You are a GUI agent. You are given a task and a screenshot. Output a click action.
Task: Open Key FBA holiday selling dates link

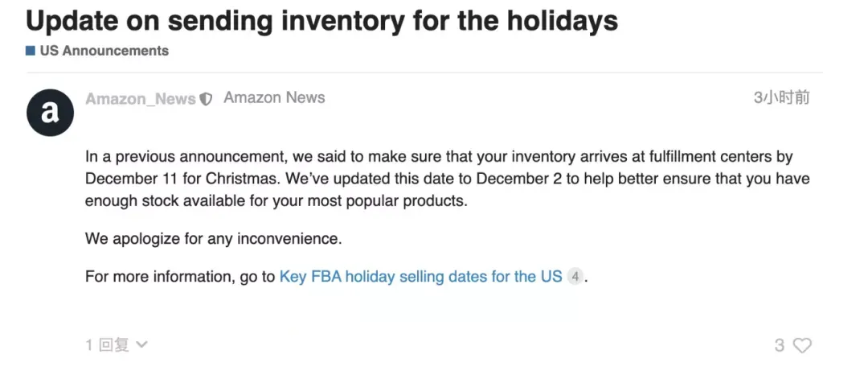(420, 276)
